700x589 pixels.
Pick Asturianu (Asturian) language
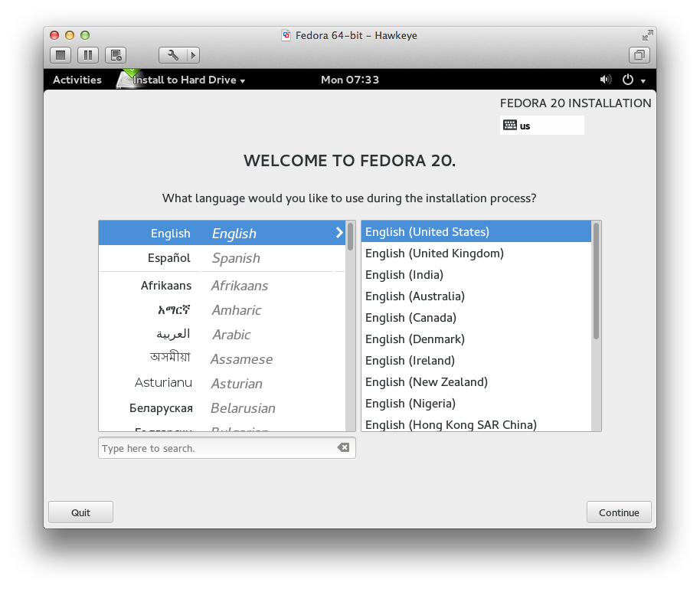222,384
